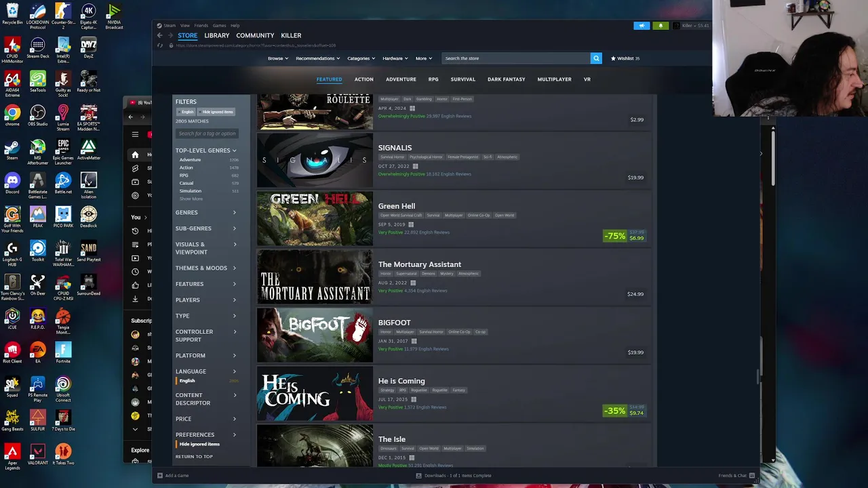Viewport: 868px width, 488px height.
Task: Select Deadlock desktop shortcut
Action: coord(89,218)
